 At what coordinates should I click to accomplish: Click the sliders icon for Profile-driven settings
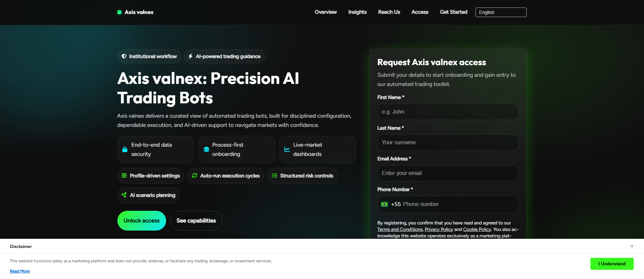click(x=124, y=176)
